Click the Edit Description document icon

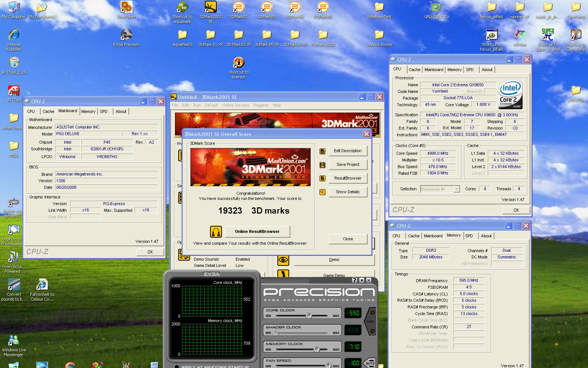tap(322, 151)
